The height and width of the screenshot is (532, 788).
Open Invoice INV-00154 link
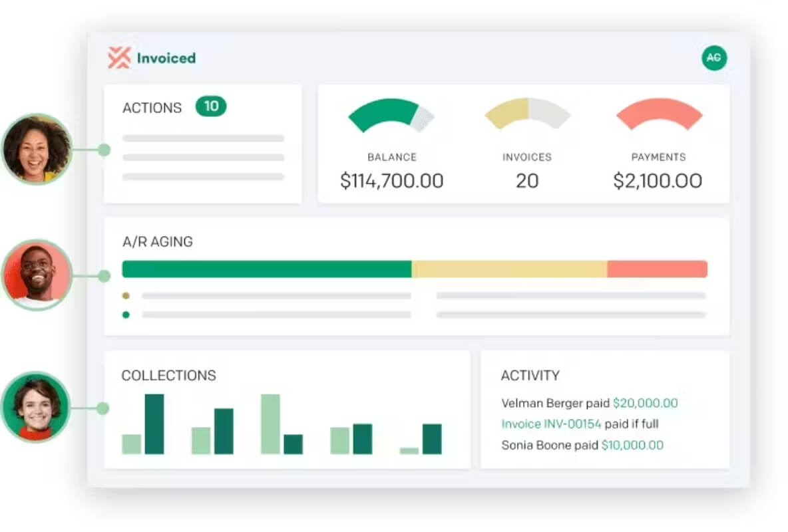[x=551, y=424]
